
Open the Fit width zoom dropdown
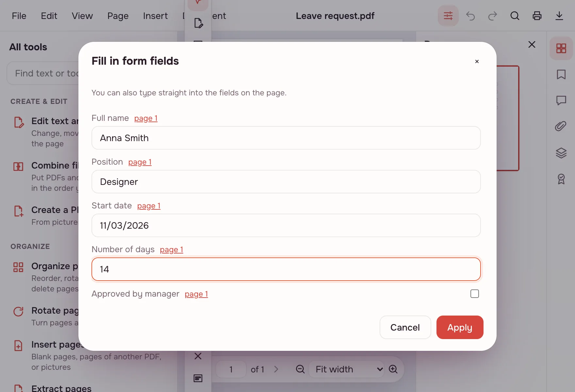[347, 369]
